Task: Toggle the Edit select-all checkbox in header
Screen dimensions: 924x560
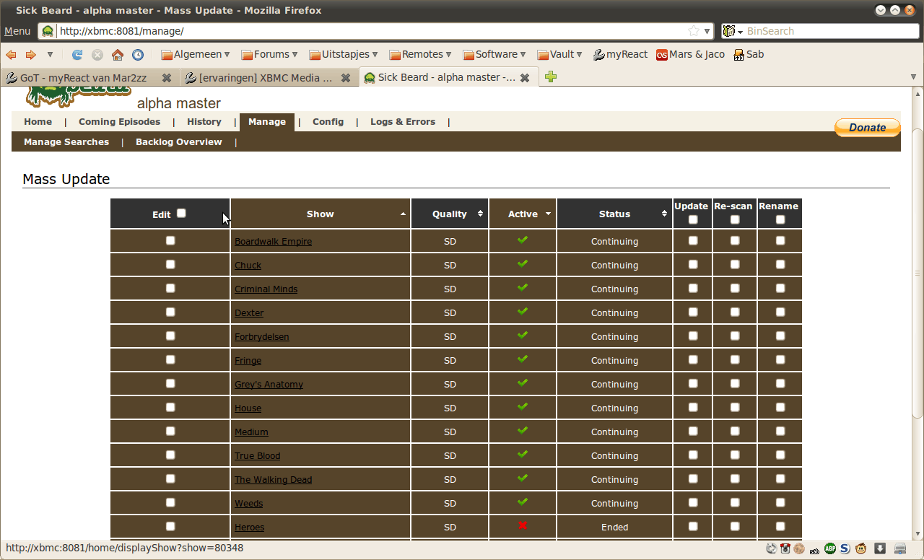Action: point(181,213)
